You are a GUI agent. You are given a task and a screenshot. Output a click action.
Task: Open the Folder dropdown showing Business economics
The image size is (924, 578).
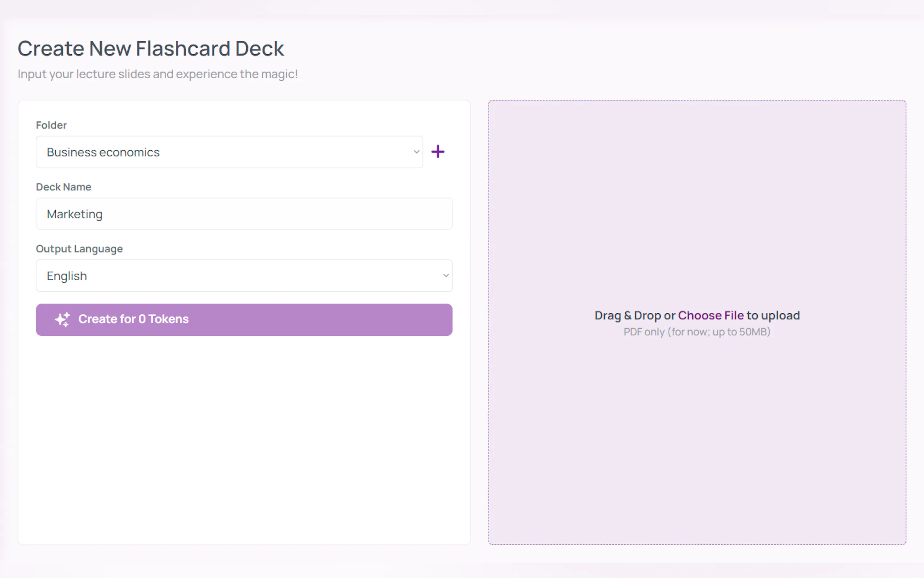(229, 152)
